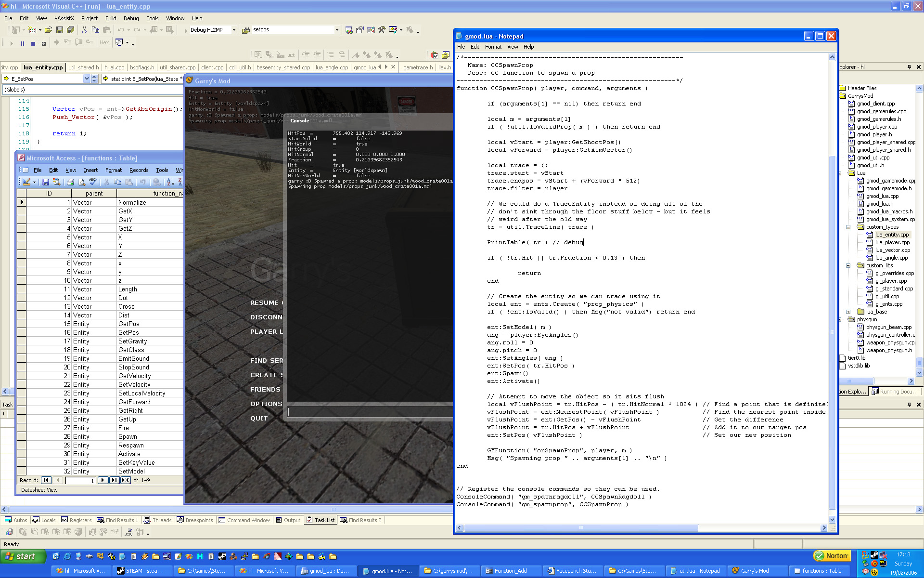Switch to the Output bottom tab
The height and width of the screenshot is (578, 924).
coord(288,520)
